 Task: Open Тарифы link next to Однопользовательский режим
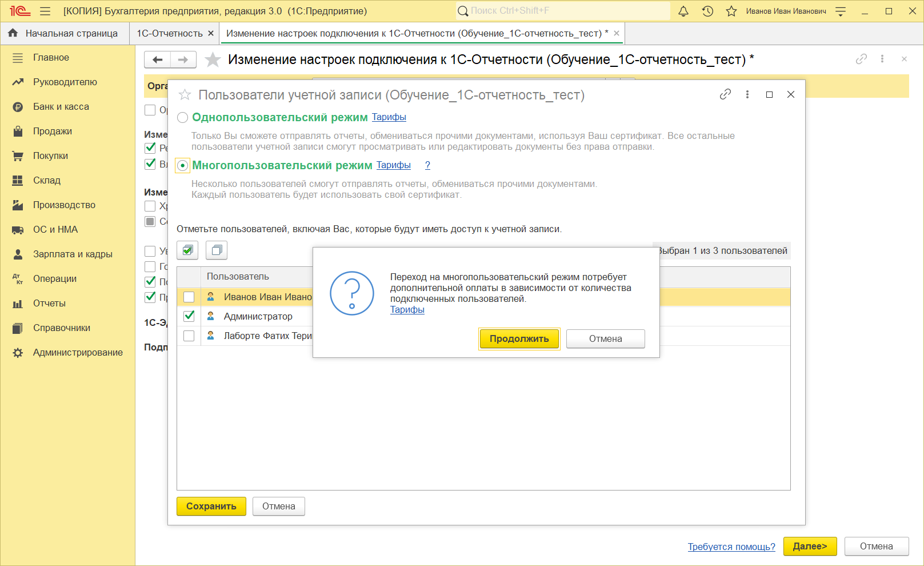coord(389,117)
